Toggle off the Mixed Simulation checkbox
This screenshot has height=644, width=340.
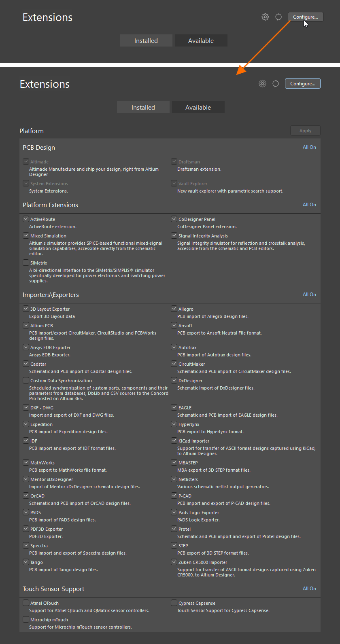tap(26, 236)
